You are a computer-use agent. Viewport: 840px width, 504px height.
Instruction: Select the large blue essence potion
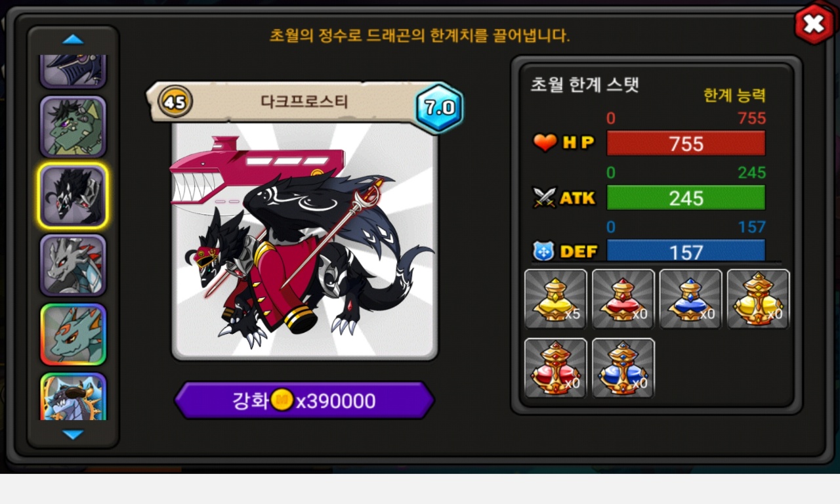(623, 367)
